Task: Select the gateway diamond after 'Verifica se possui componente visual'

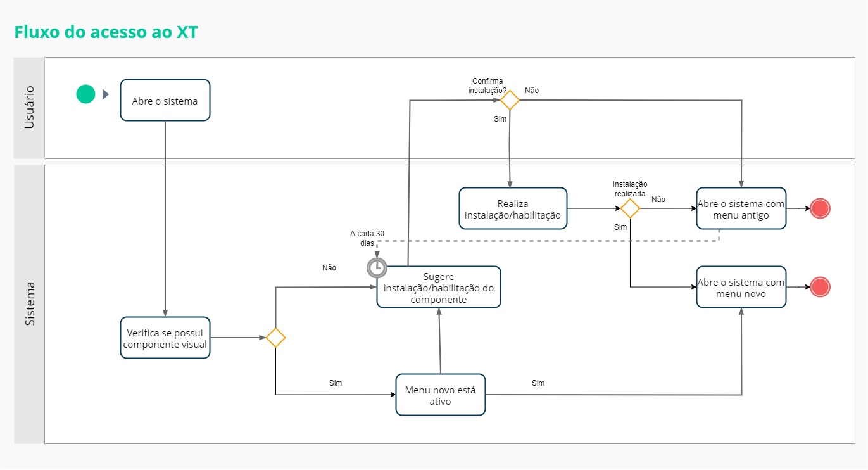Action: coord(275,338)
